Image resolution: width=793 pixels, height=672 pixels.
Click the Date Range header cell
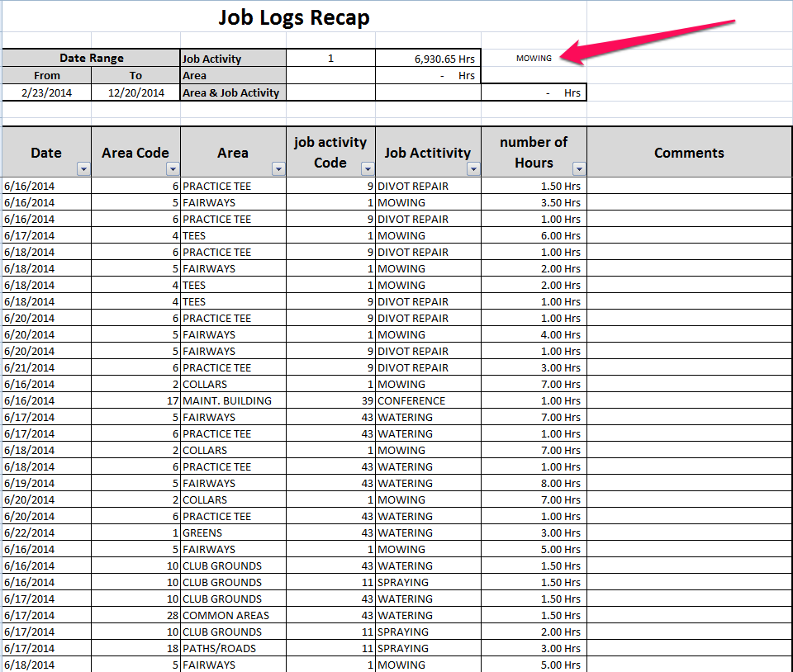tap(91, 58)
